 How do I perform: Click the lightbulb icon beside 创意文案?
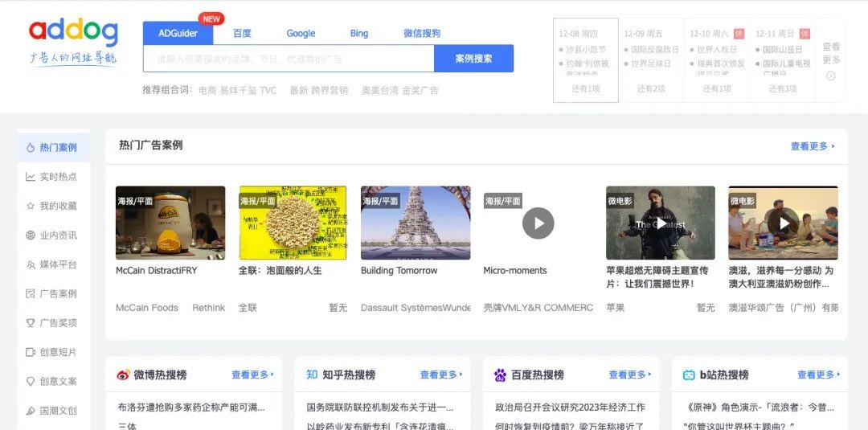click(31, 381)
